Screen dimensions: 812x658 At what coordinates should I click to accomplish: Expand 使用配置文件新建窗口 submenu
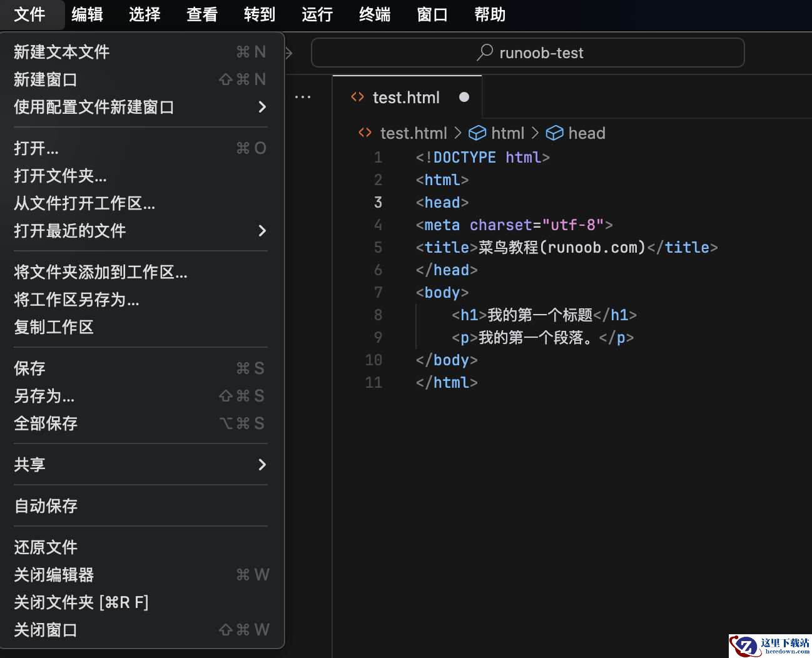pos(142,107)
